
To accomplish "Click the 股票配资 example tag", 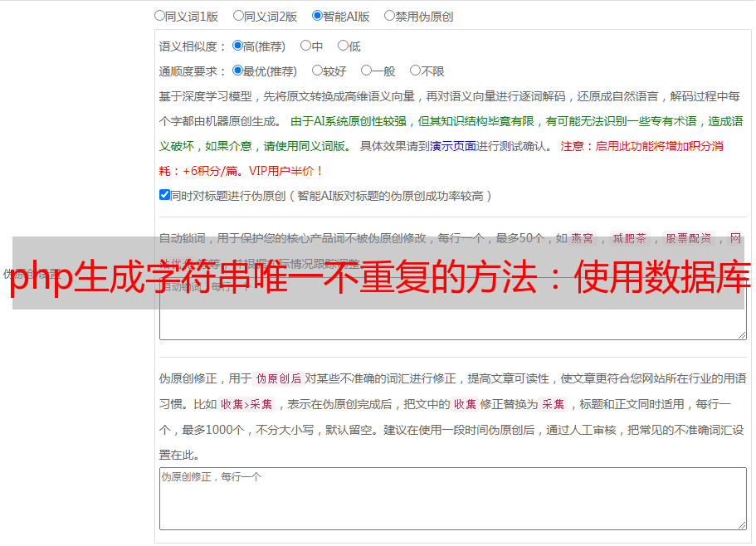I will [x=689, y=238].
